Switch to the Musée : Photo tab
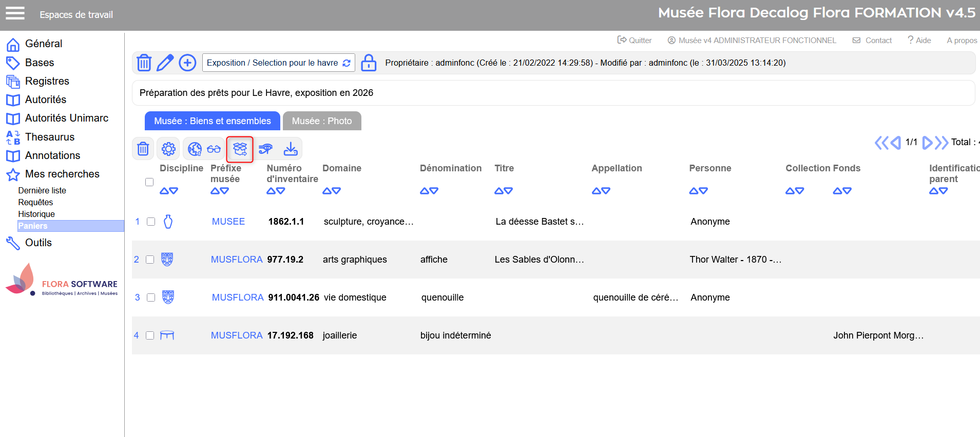This screenshot has width=980, height=437. pyautogui.click(x=322, y=121)
